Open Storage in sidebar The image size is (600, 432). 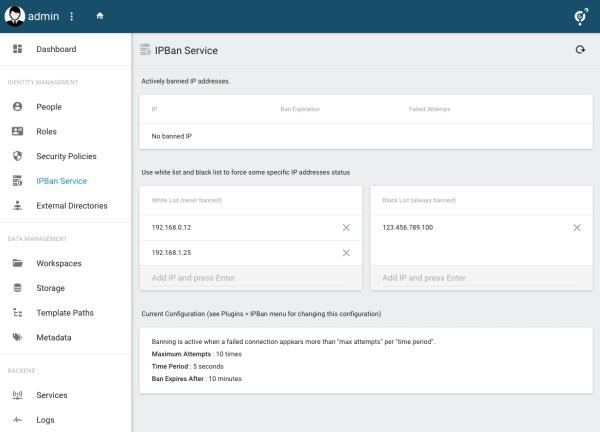(x=65, y=288)
